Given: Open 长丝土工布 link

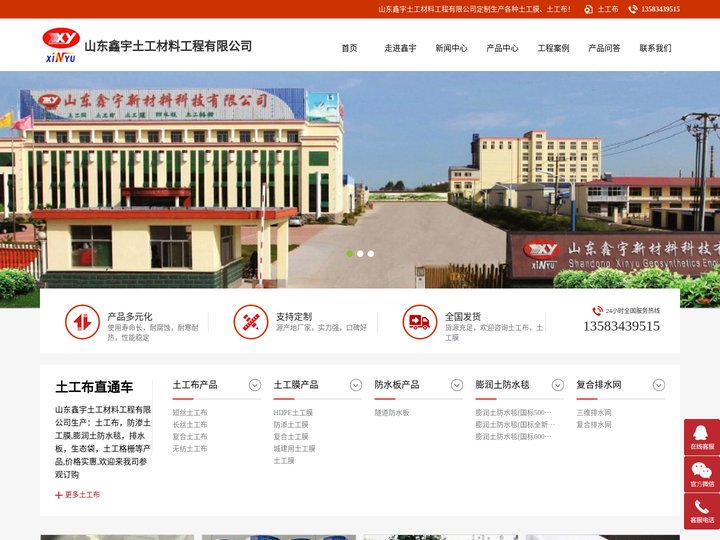Looking at the screenshot, I should pyautogui.click(x=190, y=424).
